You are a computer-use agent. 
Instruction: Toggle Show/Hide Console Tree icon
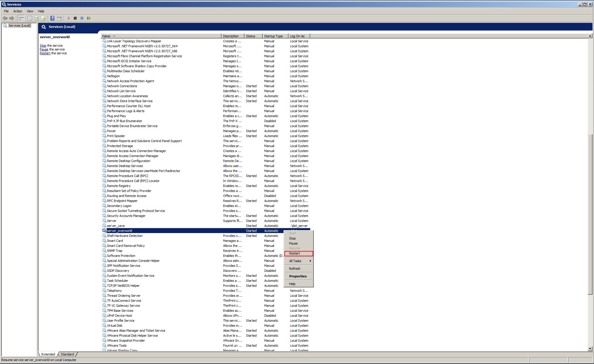[x=21, y=18]
